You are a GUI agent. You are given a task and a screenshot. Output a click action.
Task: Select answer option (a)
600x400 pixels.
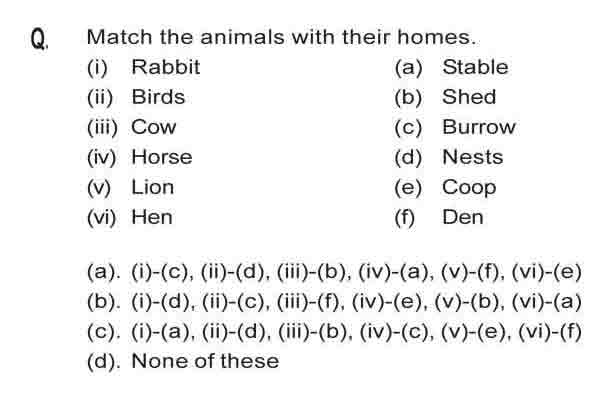tap(334, 272)
